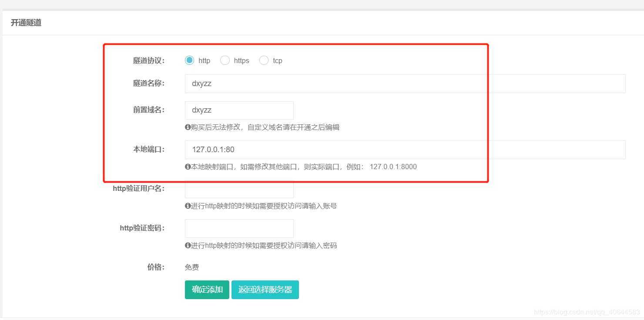The image size is (644, 320).
Task: Click the http验证密码 label
Action: pos(142,228)
